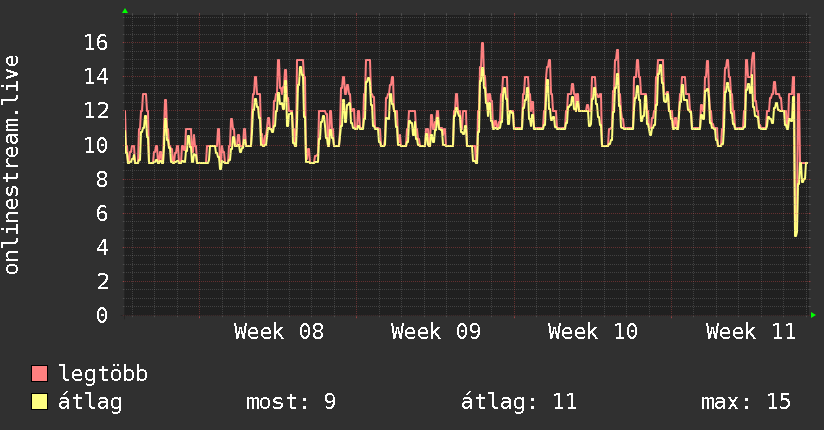Click the 'most: 9' current value
This screenshot has width=824, height=430.
(x=291, y=402)
